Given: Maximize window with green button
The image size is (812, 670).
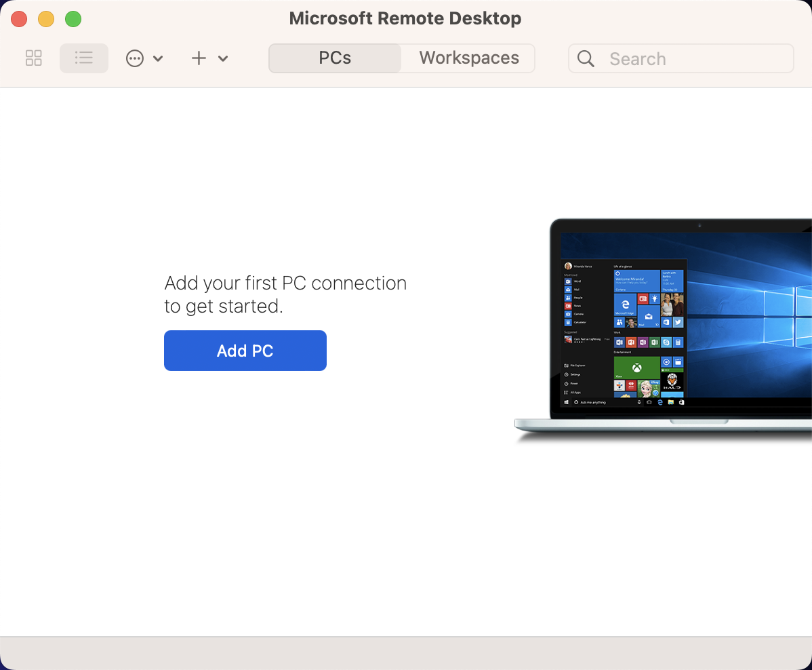Looking at the screenshot, I should click(73, 19).
